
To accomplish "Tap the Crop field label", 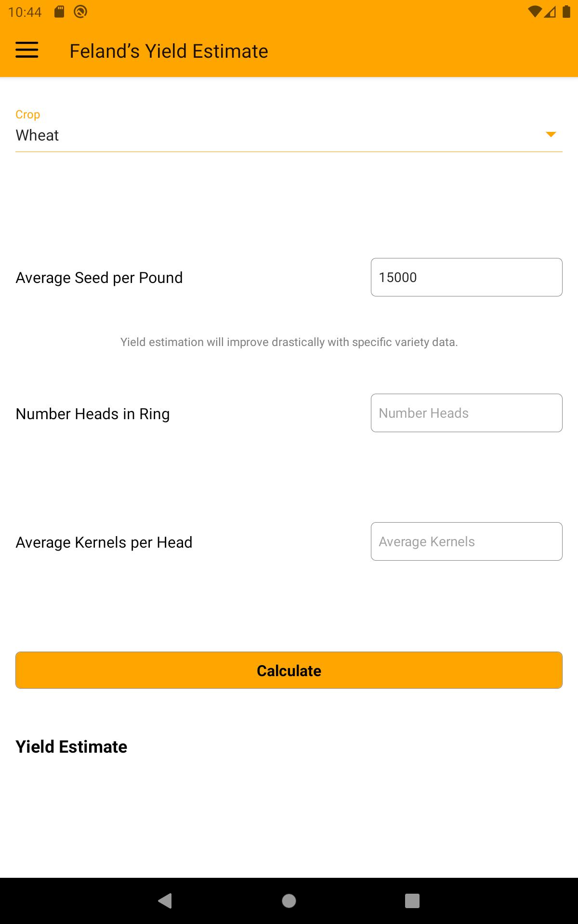I will click(x=27, y=115).
